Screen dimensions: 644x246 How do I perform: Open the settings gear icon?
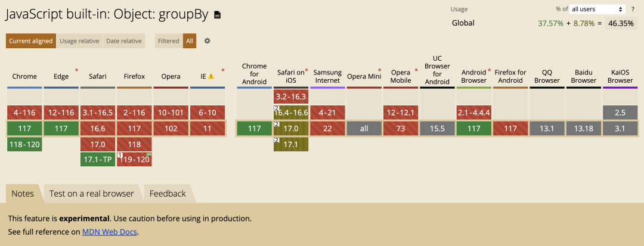208,41
